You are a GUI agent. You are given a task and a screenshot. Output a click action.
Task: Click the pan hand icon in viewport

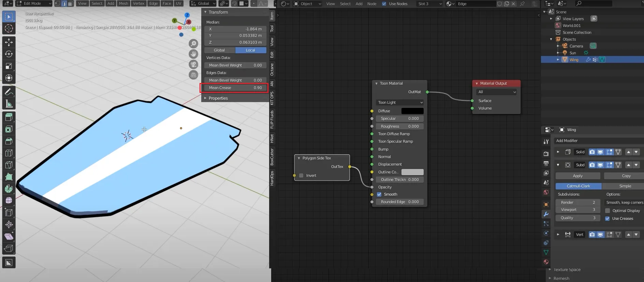[193, 54]
